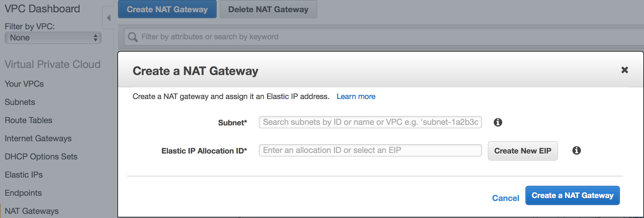Open DHCP Options Sets
Screen dimensions: 644x218
coord(41,156)
